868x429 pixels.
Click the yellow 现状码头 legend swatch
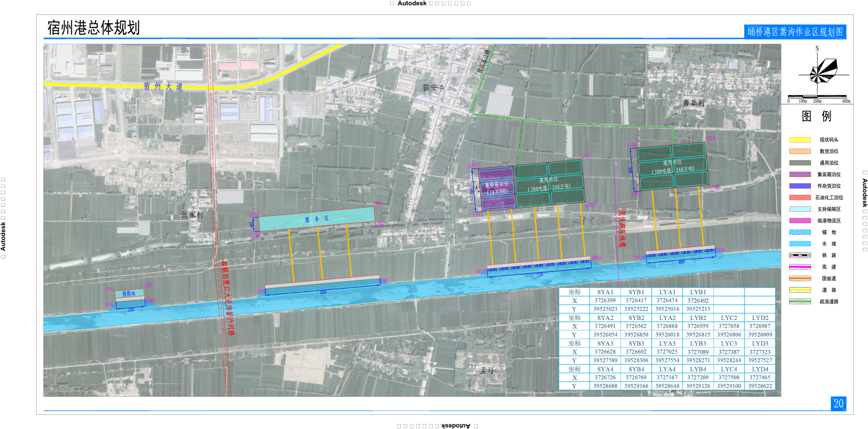(800, 140)
